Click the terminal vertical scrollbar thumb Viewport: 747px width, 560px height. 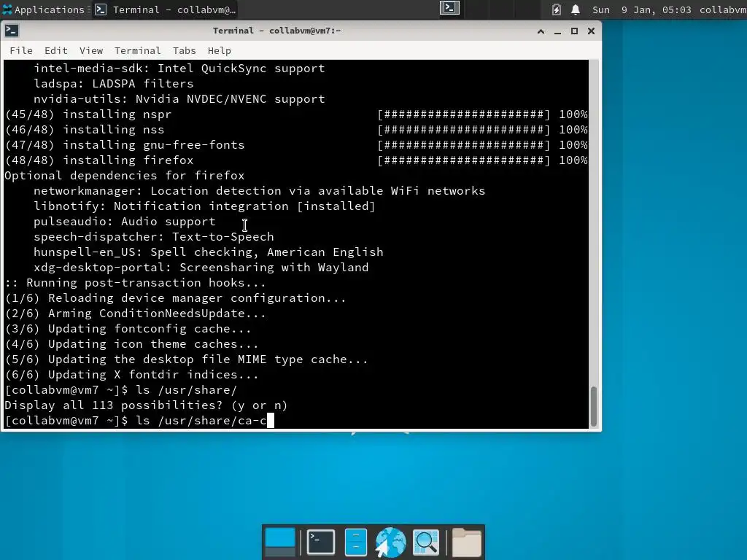point(594,406)
